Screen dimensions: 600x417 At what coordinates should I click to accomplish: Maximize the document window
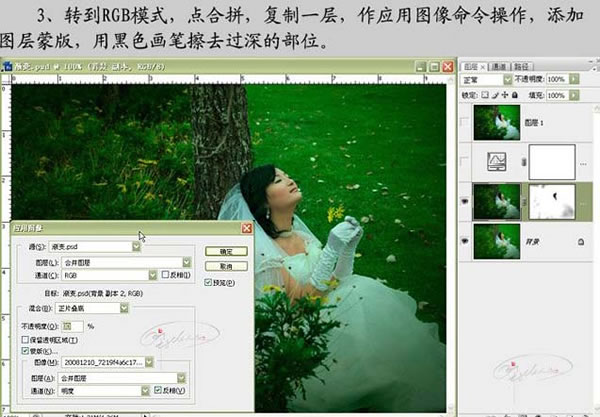[x=434, y=67]
